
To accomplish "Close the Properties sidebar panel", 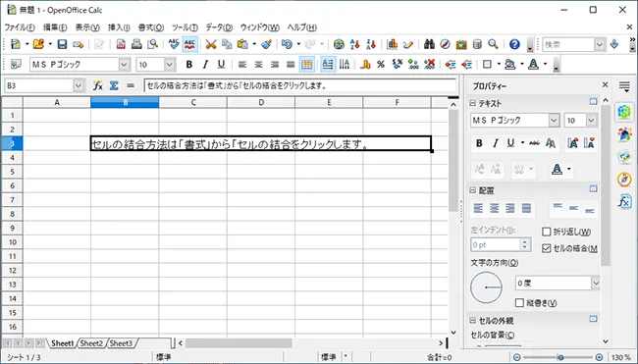I will pyautogui.click(x=605, y=84).
